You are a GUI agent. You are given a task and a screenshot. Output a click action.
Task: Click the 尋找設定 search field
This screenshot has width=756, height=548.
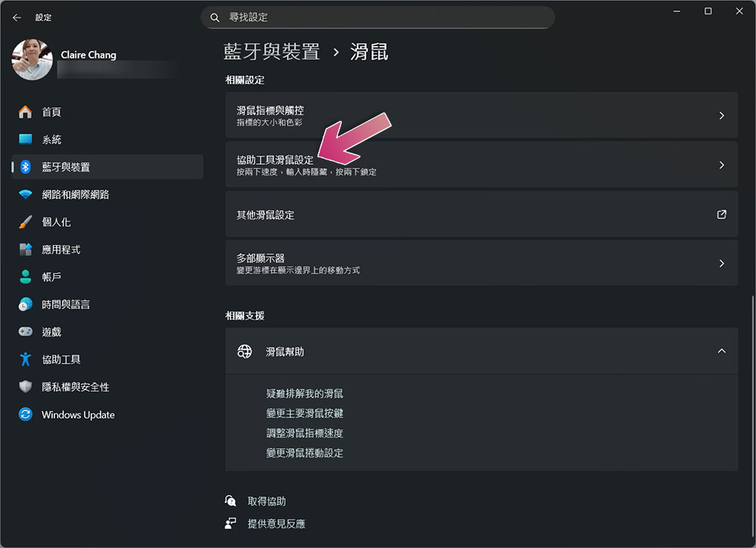click(x=377, y=17)
